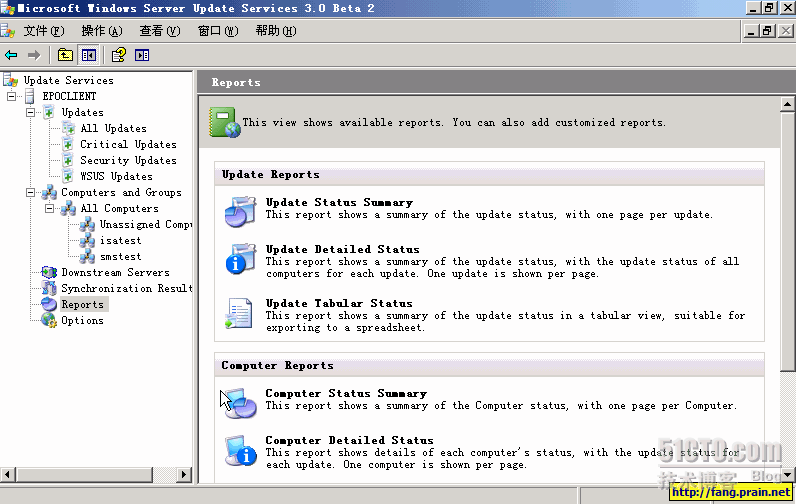This screenshot has width=796, height=504.
Task: Restore the inner MDI child window
Action: [x=768, y=31]
